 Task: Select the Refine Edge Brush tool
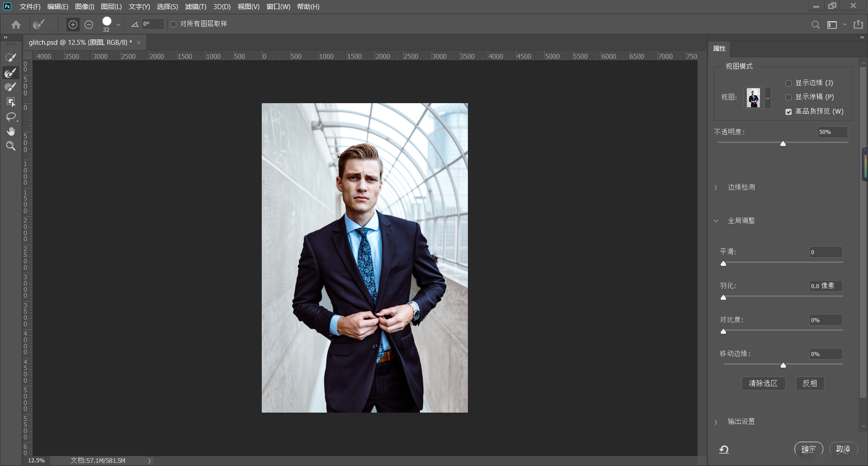click(x=11, y=72)
